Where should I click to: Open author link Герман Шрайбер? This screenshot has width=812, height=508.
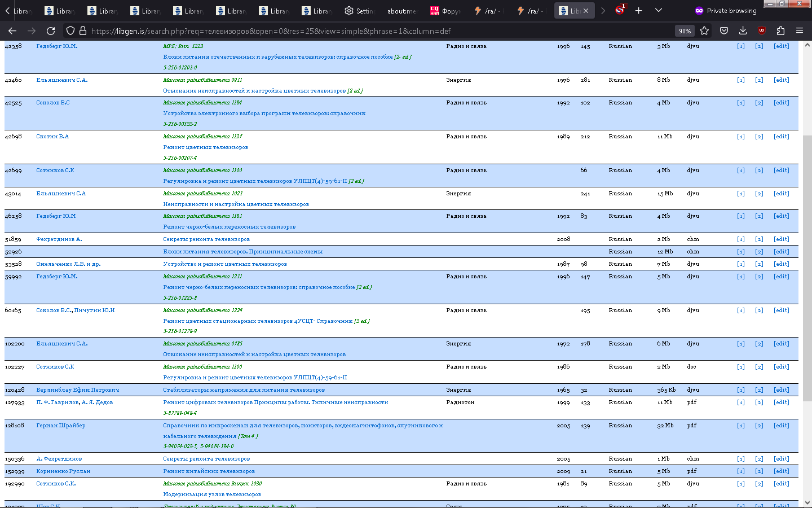pos(61,426)
